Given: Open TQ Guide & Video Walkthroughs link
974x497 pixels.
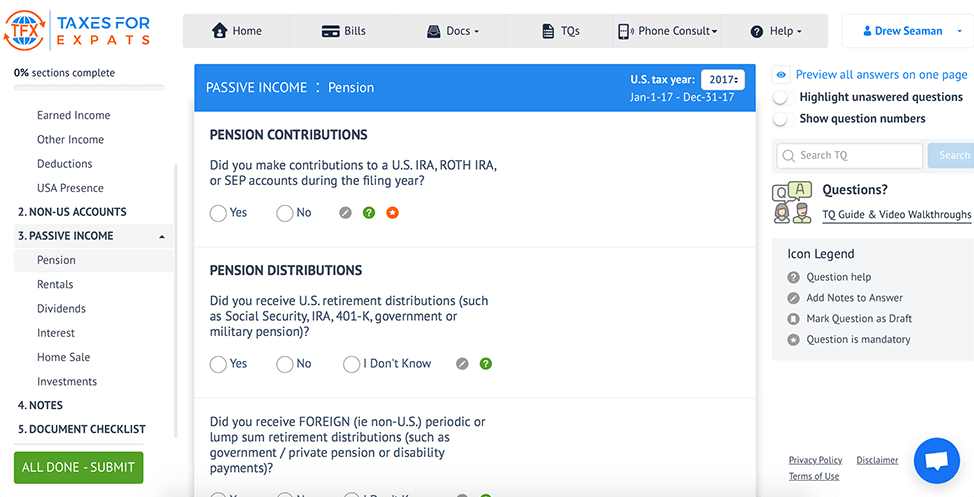Looking at the screenshot, I should tap(896, 214).
